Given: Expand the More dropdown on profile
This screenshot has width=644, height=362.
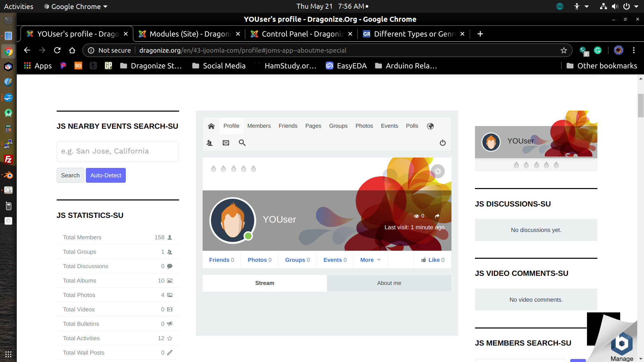Looking at the screenshot, I should click(370, 260).
